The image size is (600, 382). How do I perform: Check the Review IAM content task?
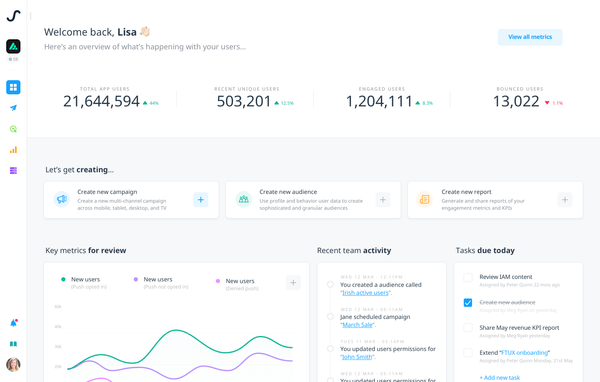[x=468, y=278]
